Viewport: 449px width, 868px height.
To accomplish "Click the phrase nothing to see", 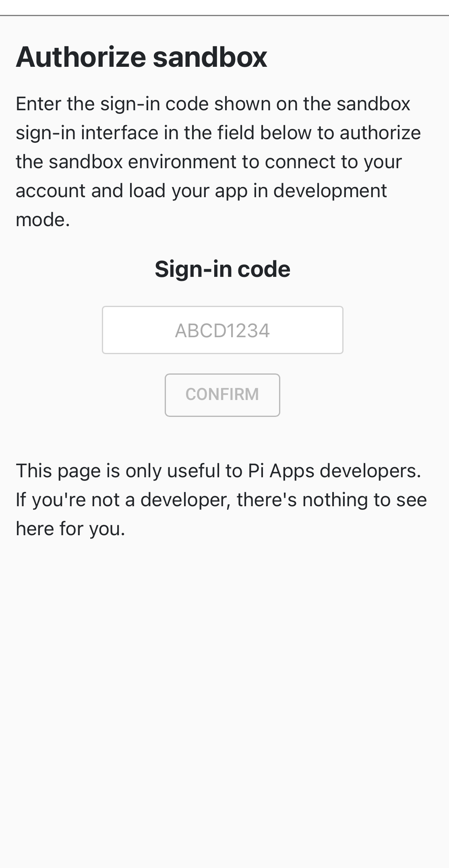I will click(x=364, y=499).
